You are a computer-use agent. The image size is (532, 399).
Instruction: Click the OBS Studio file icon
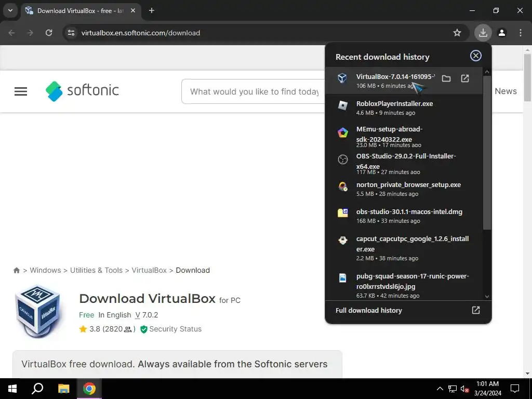[343, 159]
